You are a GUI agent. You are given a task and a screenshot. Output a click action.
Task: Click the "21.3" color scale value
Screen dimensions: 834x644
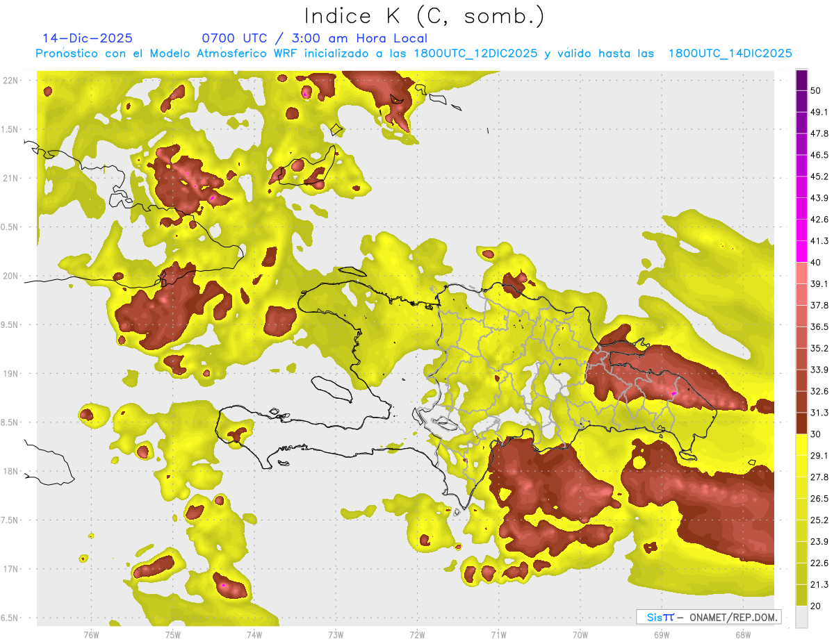[819, 585]
